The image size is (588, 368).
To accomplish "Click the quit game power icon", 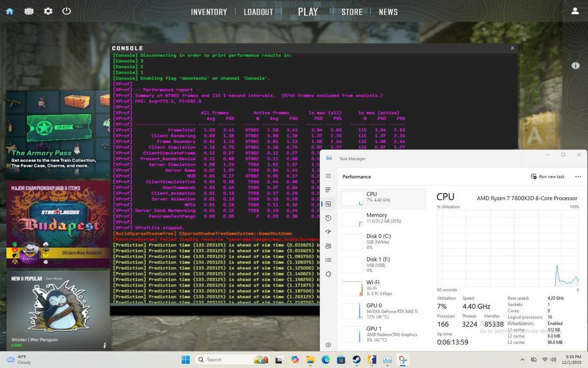I will [67, 11].
